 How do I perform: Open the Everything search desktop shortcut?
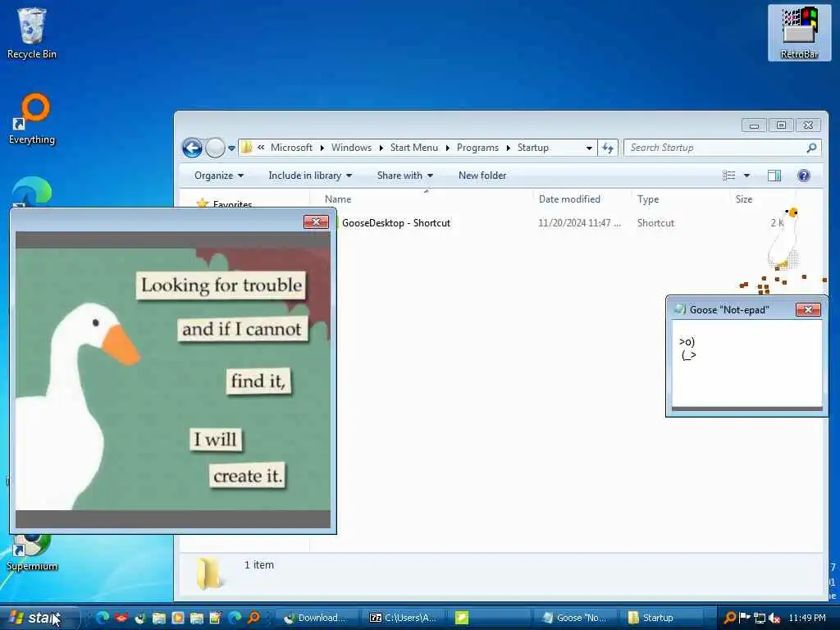(32, 119)
